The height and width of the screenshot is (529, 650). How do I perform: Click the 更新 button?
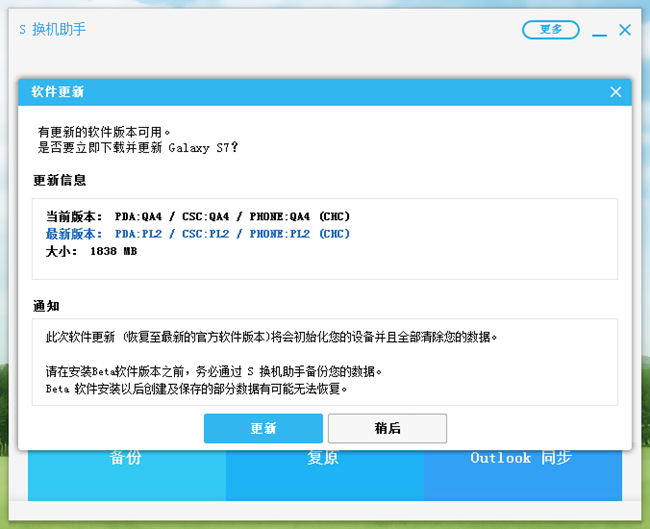tap(263, 428)
